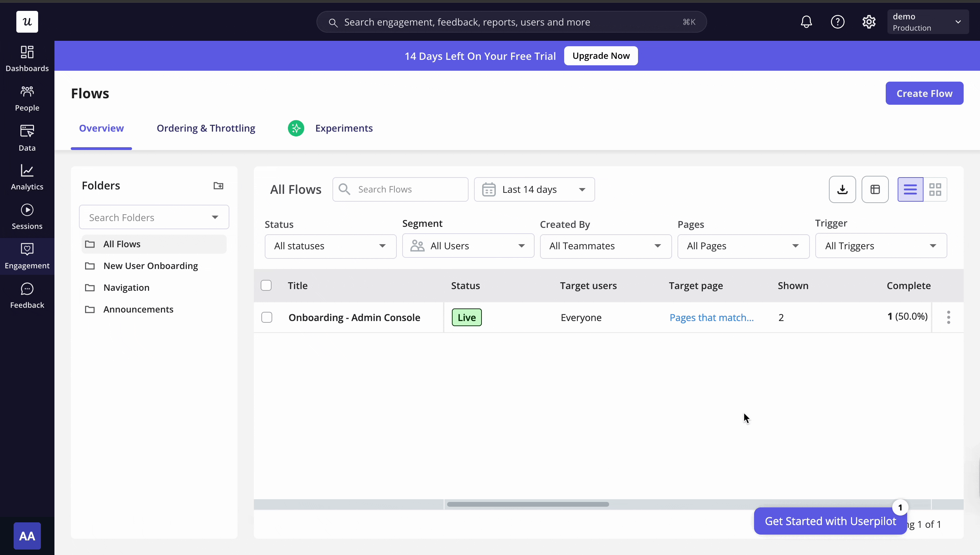
Task: Click the horizontal table scrollbar
Action: click(528, 504)
